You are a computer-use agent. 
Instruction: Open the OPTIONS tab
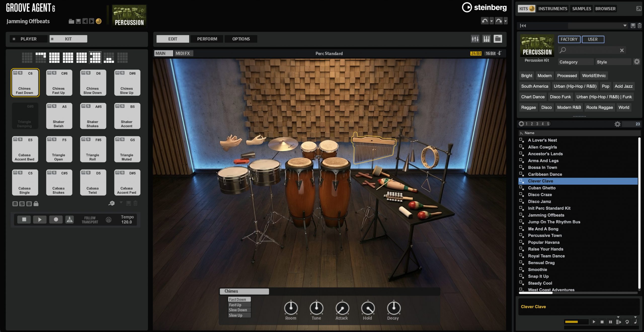[x=241, y=39]
